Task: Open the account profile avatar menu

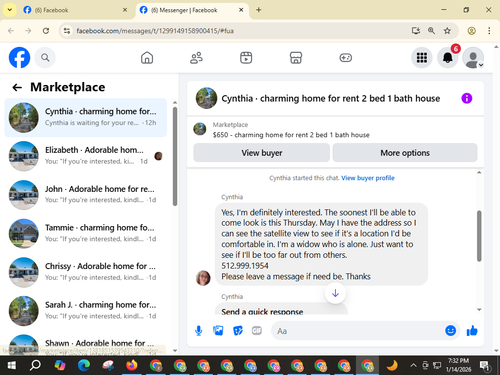Action: [473, 58]
